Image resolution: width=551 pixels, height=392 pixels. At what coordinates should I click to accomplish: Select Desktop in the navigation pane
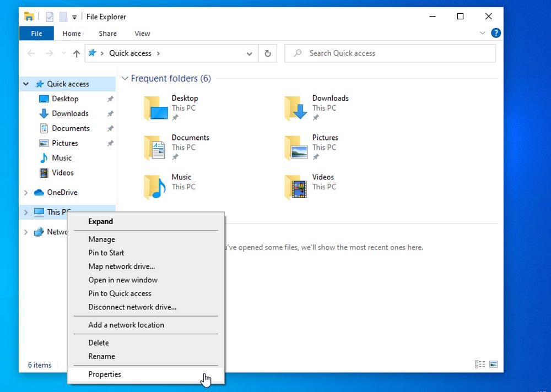[65, 99]
